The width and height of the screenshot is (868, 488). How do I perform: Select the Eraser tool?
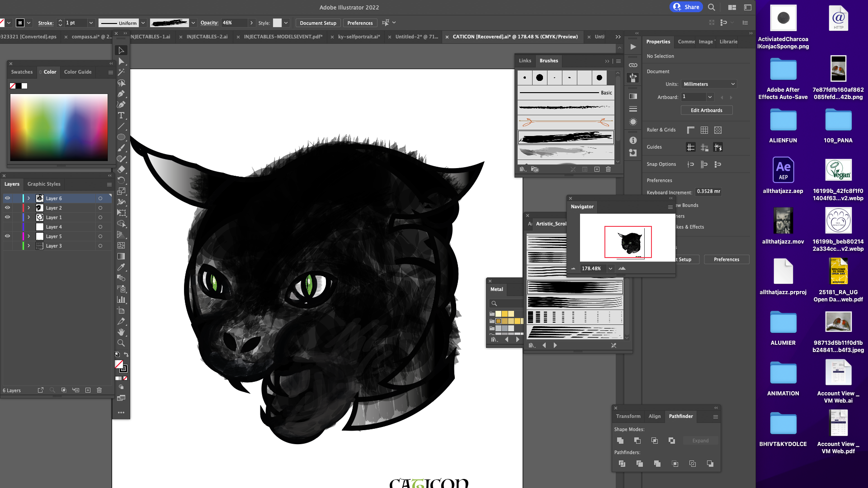click(121, 170)
